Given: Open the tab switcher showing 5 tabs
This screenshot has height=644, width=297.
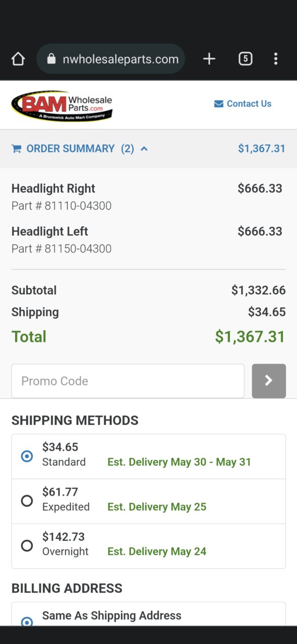Looking at the screenshot, I should (x=245, y=59).
